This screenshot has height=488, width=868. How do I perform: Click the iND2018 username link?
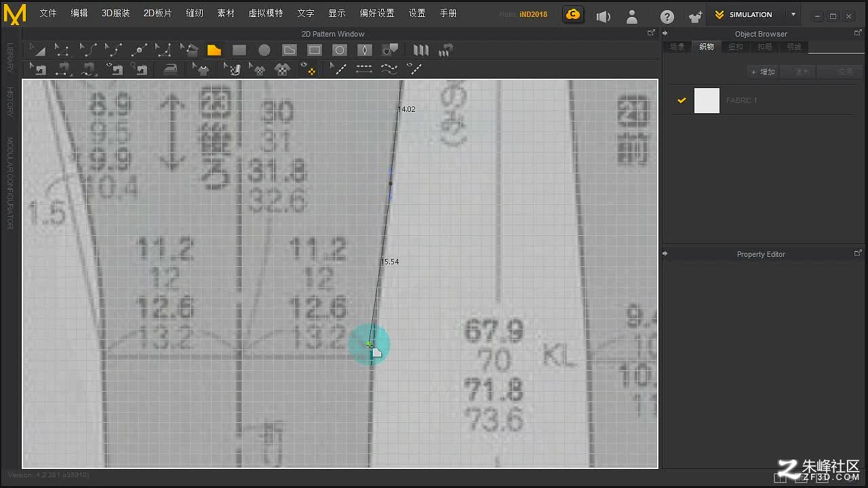[534, 14]
